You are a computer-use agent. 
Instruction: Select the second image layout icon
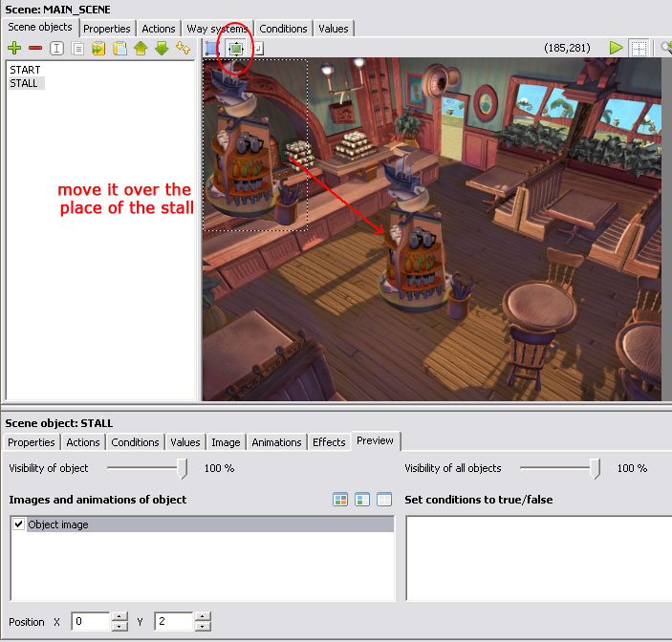(362, 500)
